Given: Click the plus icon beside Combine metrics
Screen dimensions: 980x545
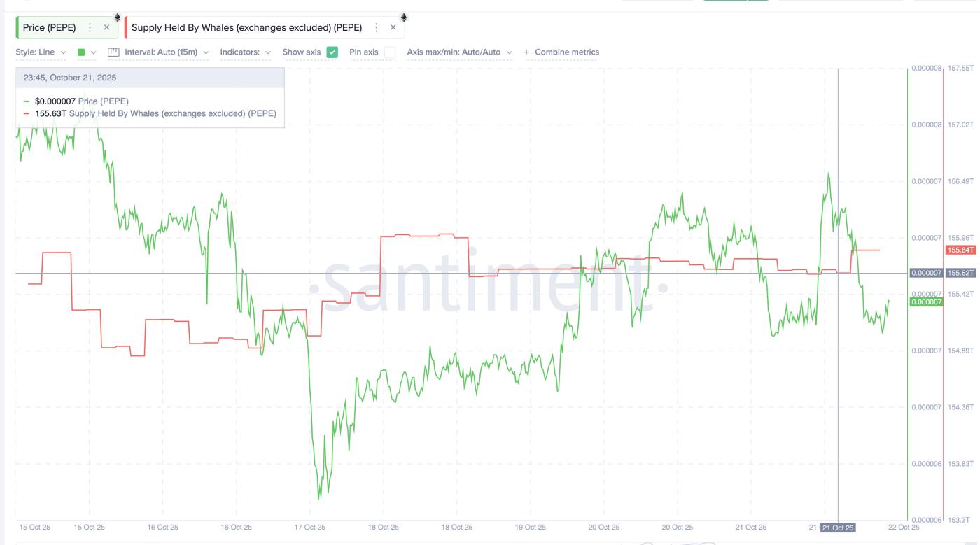Looking at the screenshot, I should pos(526,52).
